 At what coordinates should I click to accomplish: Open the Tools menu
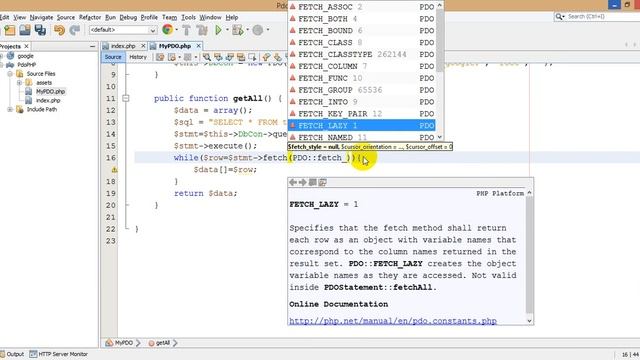tap(188, 18)
